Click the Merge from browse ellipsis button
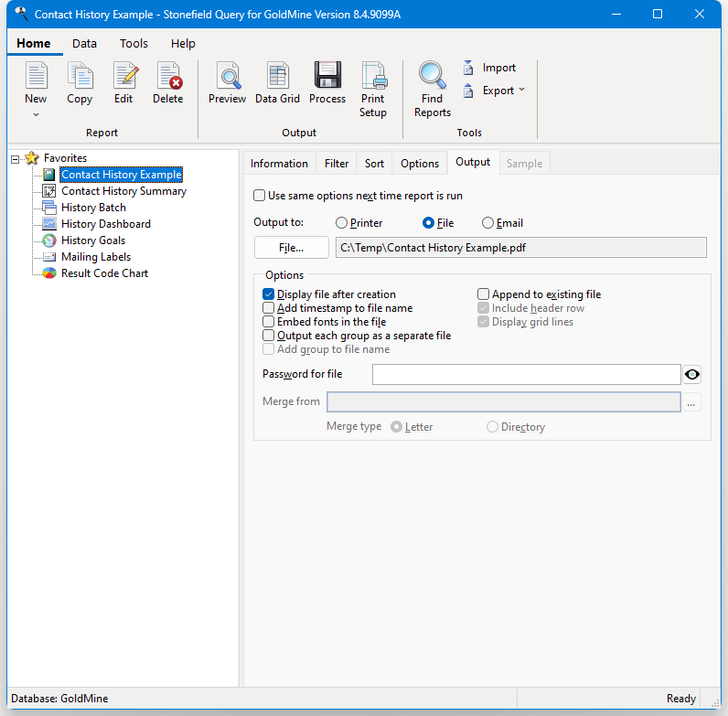This screenshot has width=728, height=716. [x=691, y=402]
